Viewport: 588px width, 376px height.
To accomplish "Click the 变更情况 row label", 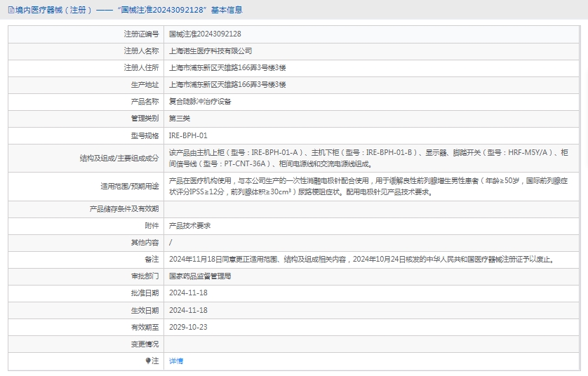I will [145, 344].
